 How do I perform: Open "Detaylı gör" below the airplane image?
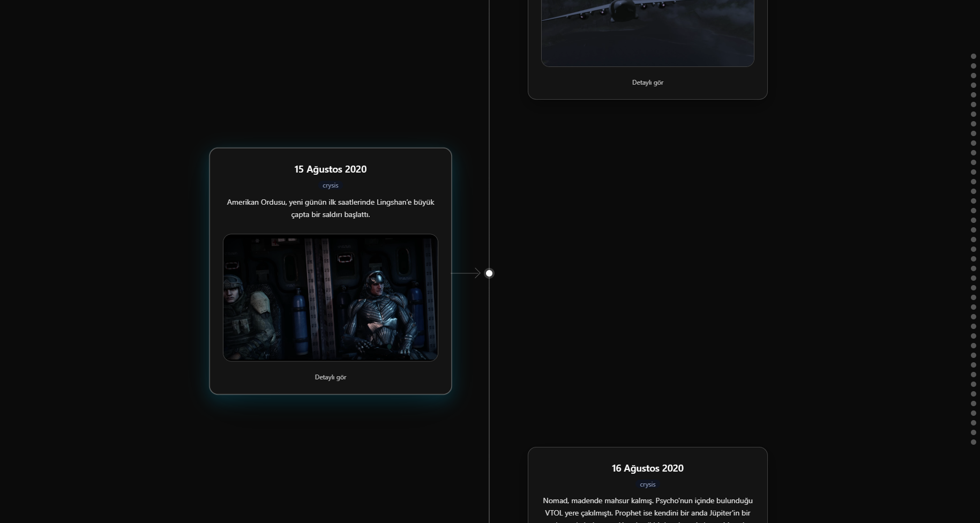(x=647, y=83)
